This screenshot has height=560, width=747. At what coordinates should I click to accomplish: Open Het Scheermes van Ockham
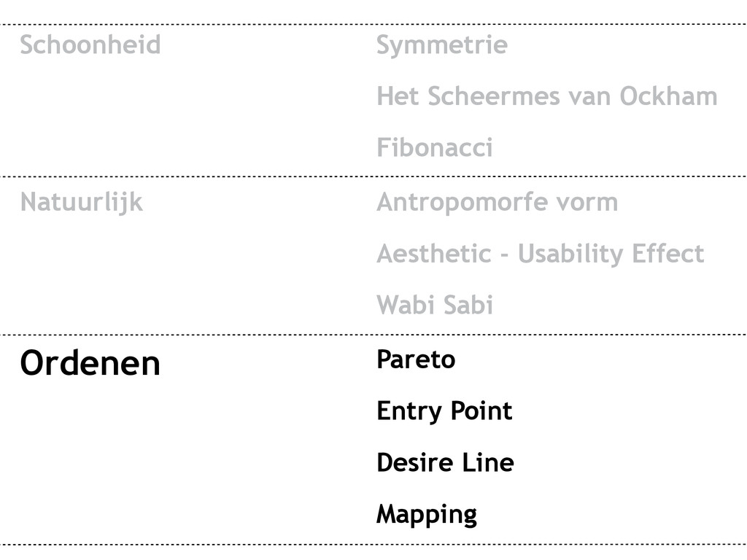(x=547, y=96)
